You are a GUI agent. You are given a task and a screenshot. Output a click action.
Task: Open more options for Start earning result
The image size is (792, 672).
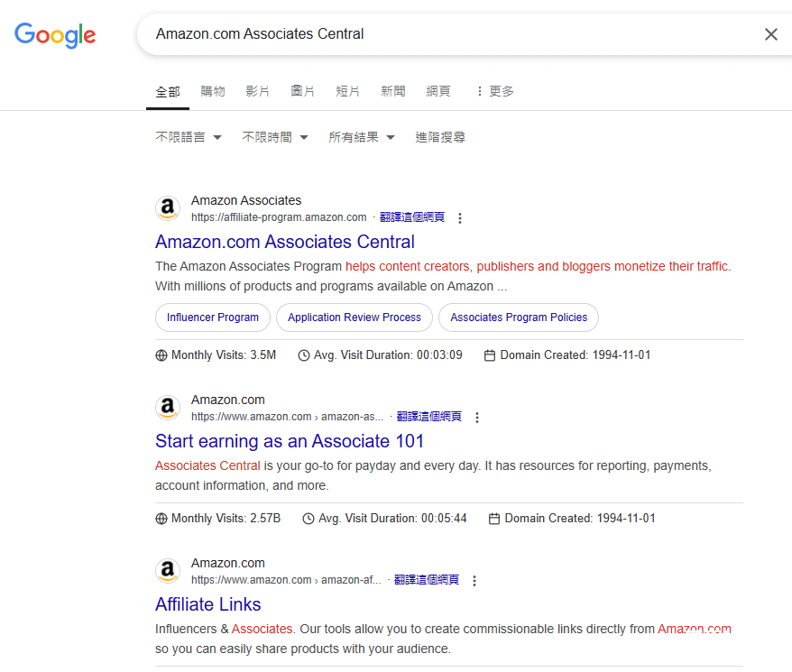tap(477, 417)
